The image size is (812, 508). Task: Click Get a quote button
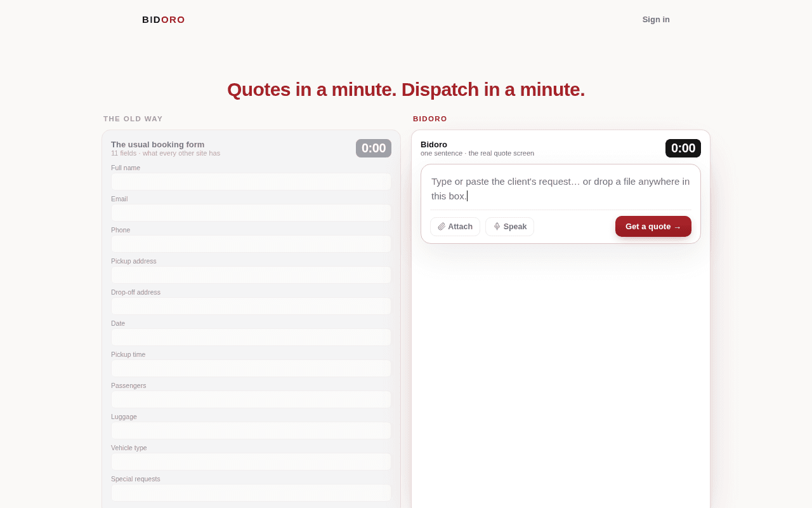click(653, 227)
